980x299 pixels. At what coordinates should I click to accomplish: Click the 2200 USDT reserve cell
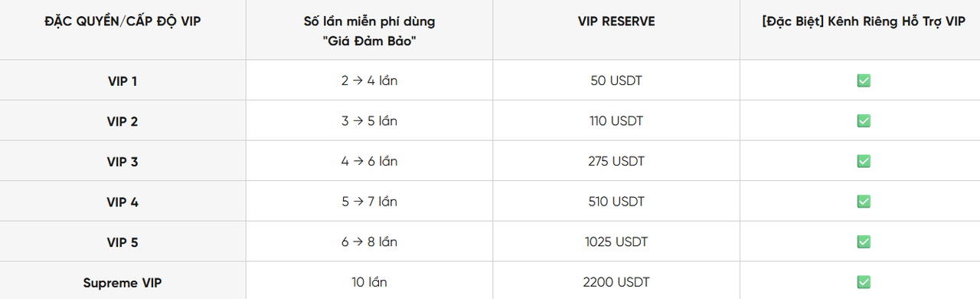616,282
